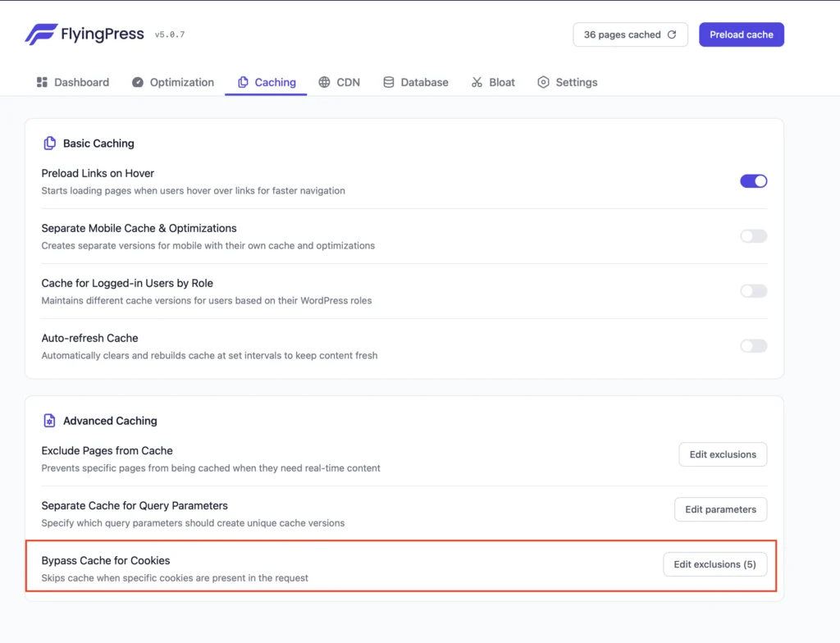Enable the Auto-refresh Cache toggle
Viewport: 840px width, 643px height.
coord(754,345)
